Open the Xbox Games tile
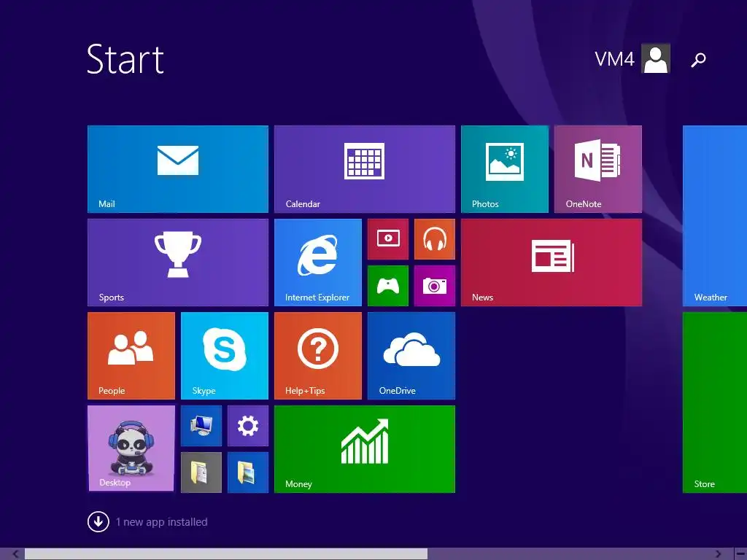Viewport: 747px width, 560px height. [x=388, y=286]
